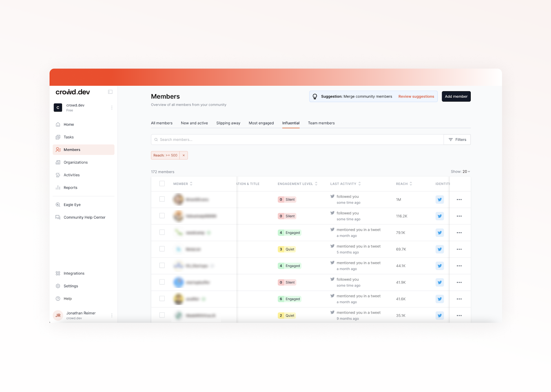Open the more-actions menu for 44.1K row
This screenshot has width=551, height=392.
[459, 266]
